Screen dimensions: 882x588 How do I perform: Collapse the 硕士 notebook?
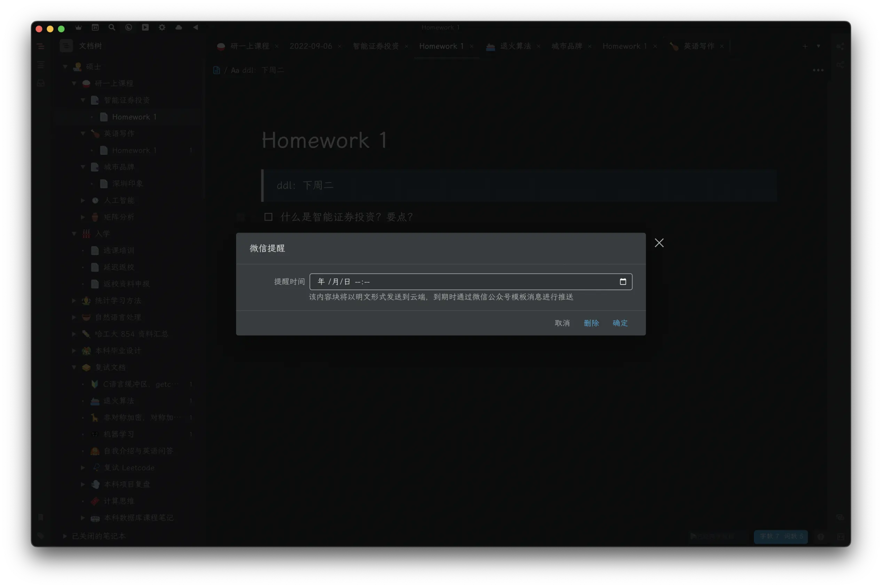[x=65, y=67]
